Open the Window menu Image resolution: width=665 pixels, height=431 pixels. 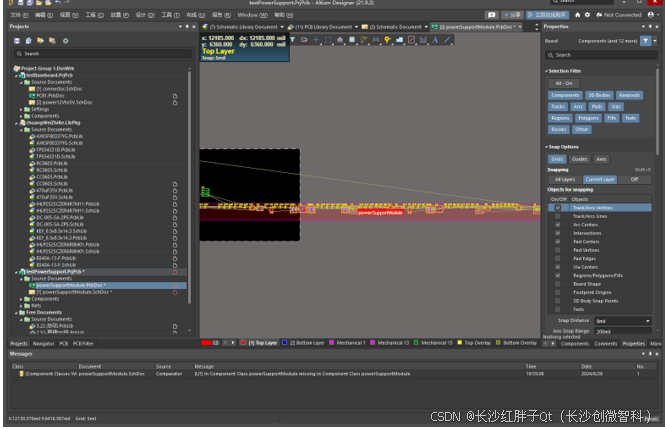pyautogui.click(x=246, y=15)
